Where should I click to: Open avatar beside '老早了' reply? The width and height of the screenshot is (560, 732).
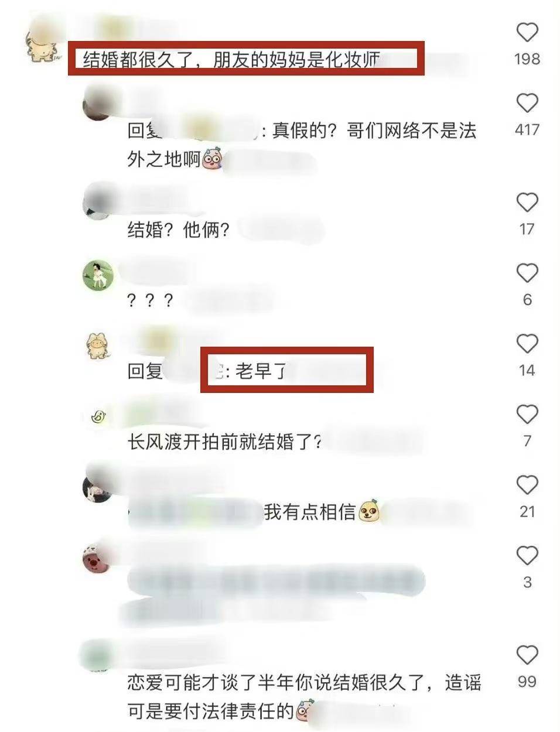click(x=98, y=346)
